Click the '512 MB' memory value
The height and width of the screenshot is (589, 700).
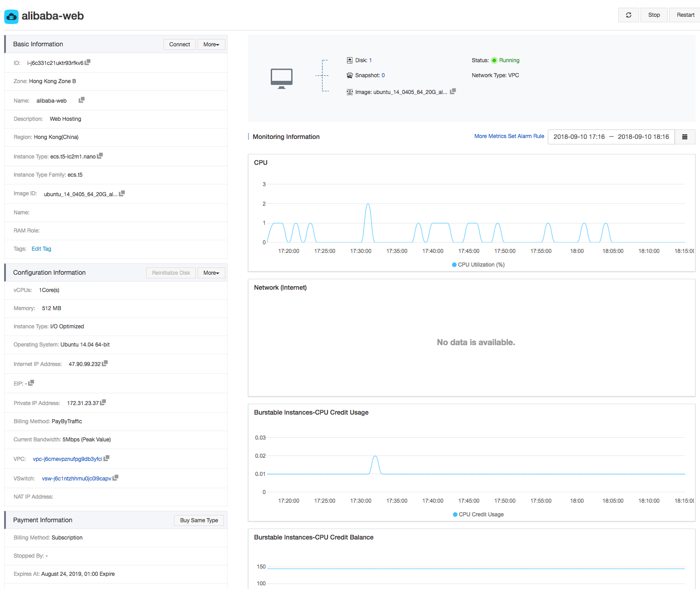tap(51, 308)
